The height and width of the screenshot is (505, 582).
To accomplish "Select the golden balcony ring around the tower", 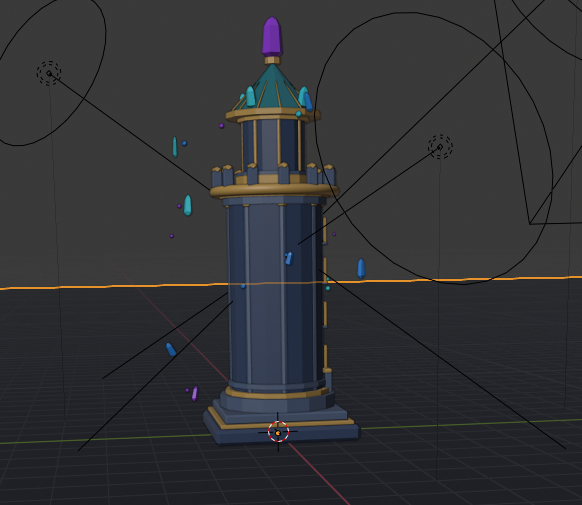I will (x=275, y=191).
